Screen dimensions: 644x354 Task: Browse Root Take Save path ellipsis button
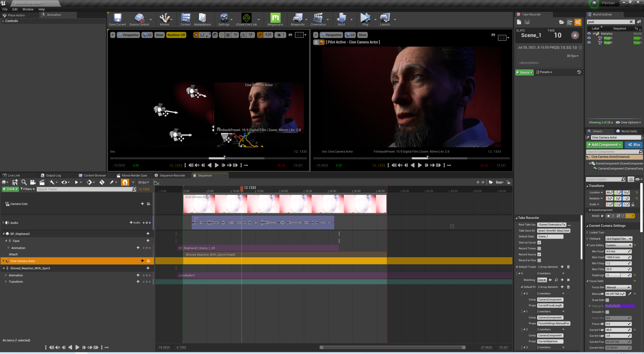pos(569,225)
